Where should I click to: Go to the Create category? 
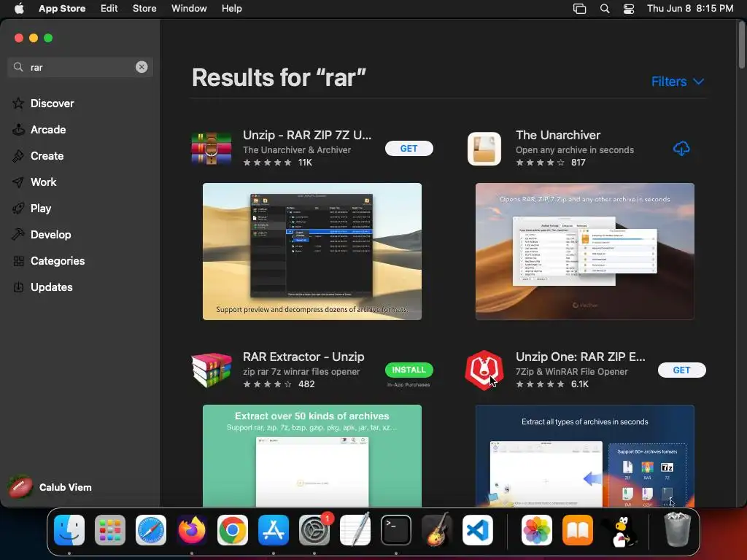click(47, 156)
